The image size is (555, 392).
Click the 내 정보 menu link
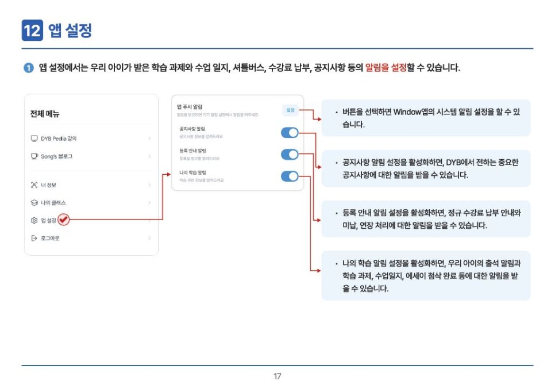tap(48, 185)
